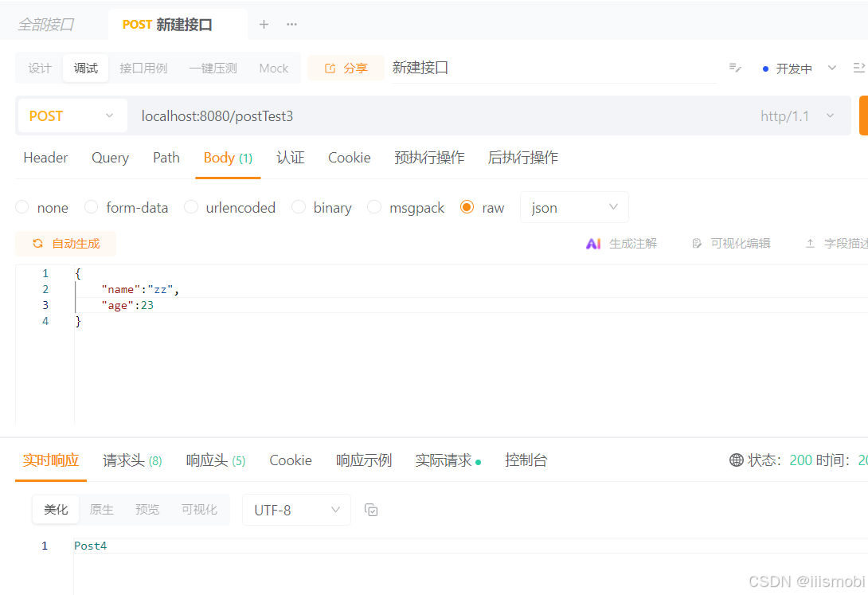Select the binary body type

click(x=299, y=207)
